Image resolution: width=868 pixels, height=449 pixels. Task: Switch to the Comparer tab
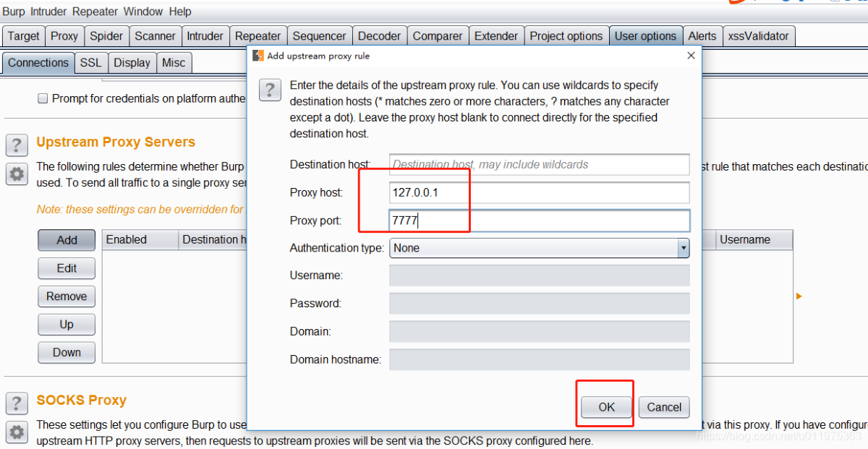pos(438,36)
